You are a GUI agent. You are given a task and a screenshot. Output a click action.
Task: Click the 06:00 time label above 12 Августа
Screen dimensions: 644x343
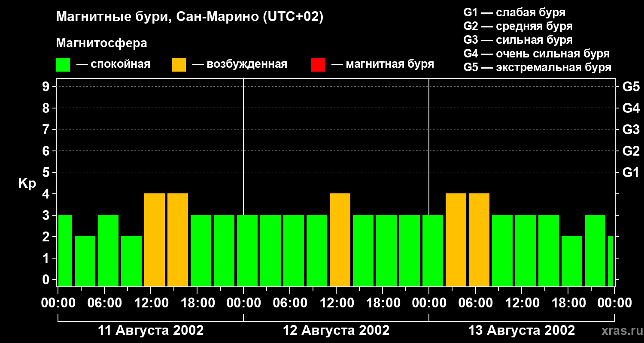click(x=290, y=303)
